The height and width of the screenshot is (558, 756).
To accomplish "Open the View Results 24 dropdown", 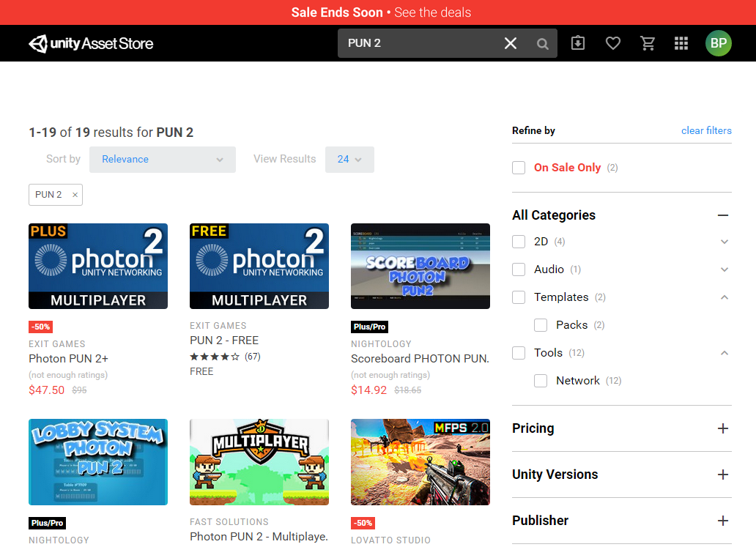I will [349, 160].
